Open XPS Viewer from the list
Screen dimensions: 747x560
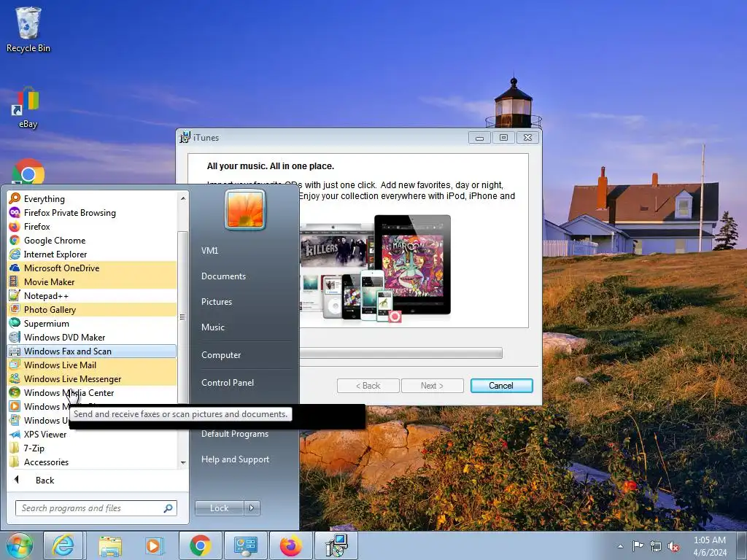pos(92,435)
